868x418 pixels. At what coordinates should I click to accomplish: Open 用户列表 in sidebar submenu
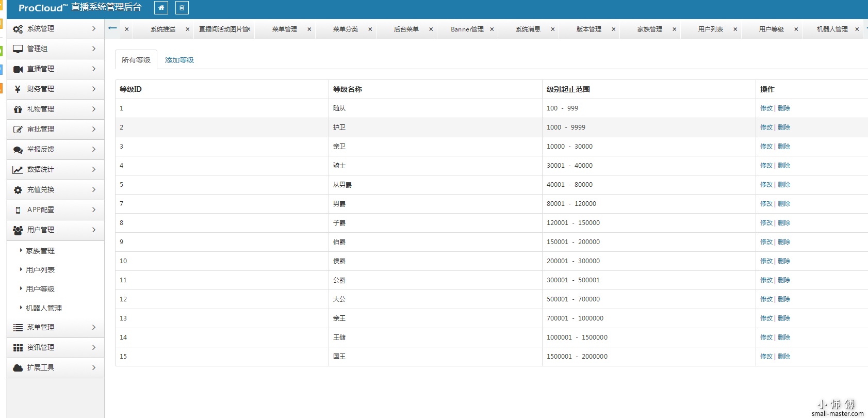click(x=40, y=270)
